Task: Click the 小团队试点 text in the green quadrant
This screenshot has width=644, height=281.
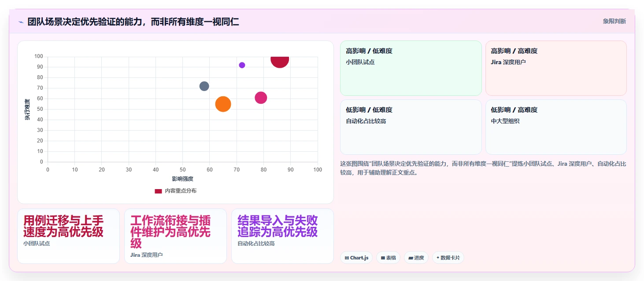Action: (360, 62)
